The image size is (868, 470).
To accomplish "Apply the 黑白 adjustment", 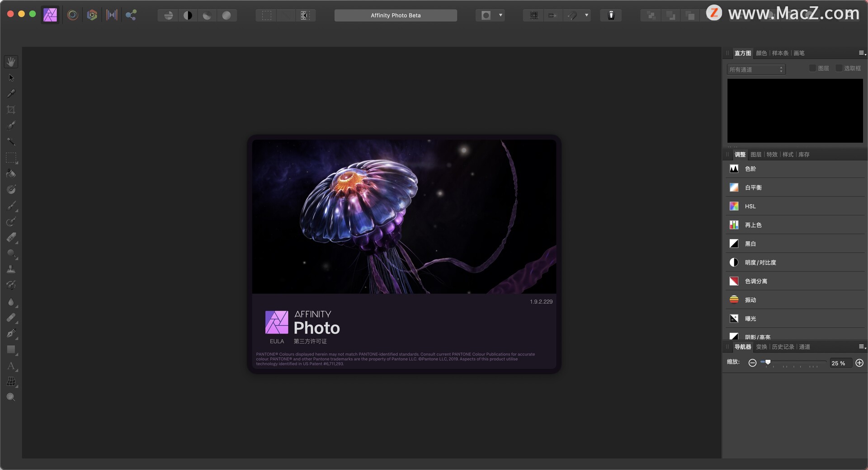I will [x=750, y=244].
